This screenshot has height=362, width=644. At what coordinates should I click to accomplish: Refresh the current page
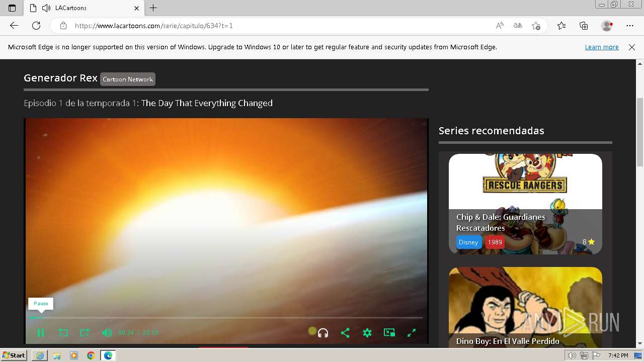pos(36,26)
